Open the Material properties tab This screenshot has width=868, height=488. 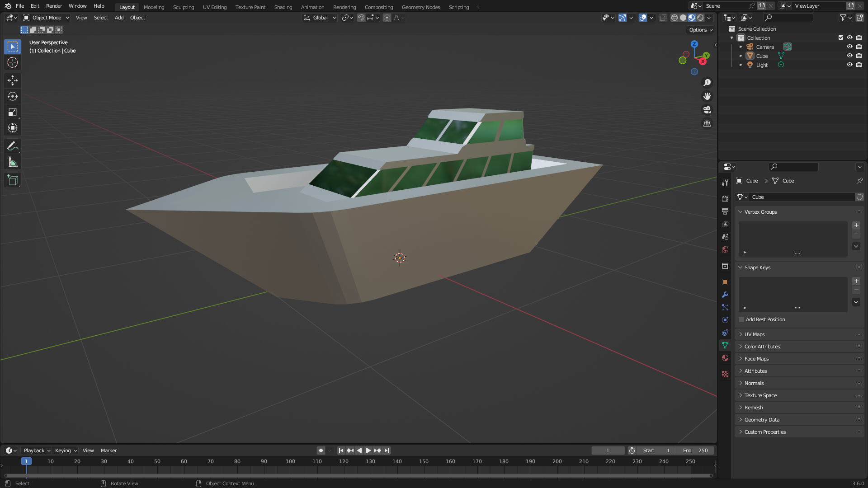click(x=725, y=358)
